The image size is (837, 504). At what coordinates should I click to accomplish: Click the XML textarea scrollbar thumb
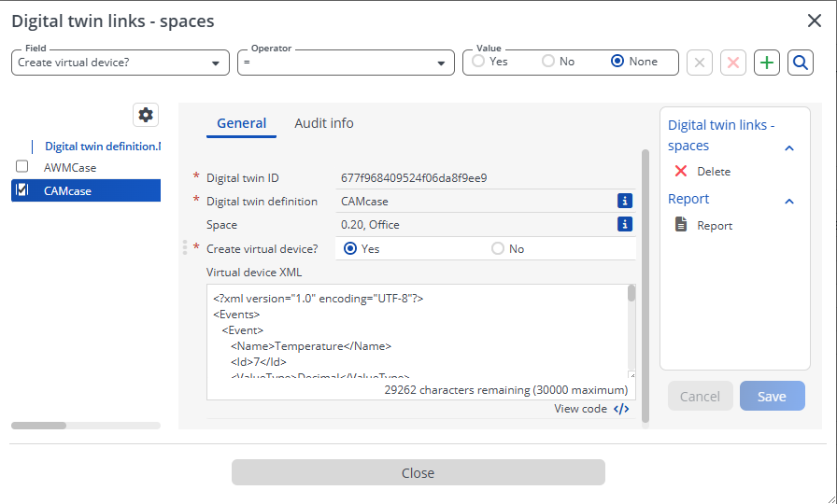pos(631,293)
